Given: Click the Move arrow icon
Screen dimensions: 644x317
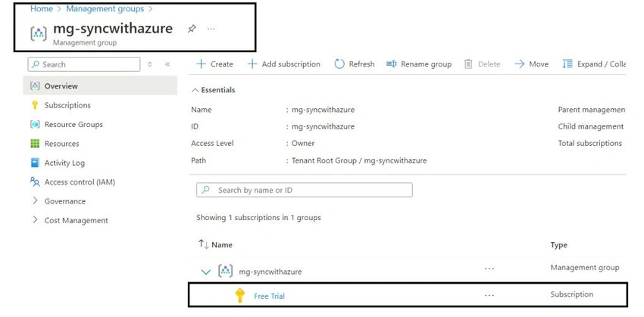Looking at the screenshot, I should click(520, 64).
